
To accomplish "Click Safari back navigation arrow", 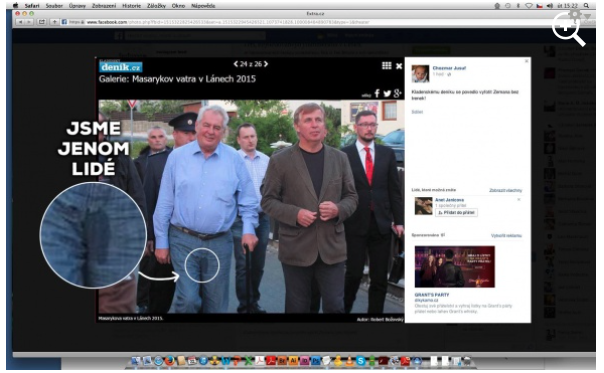I will [20, 22].
